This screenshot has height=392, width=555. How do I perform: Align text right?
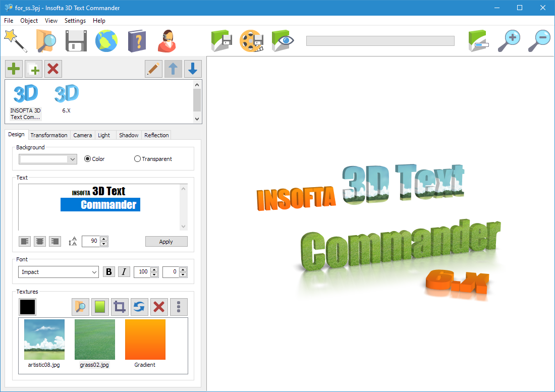[x=55, y=241]
